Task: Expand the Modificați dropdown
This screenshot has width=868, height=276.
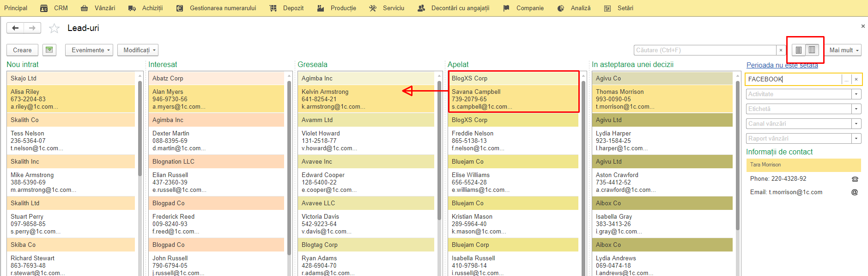Action: (x=138, y=50)
